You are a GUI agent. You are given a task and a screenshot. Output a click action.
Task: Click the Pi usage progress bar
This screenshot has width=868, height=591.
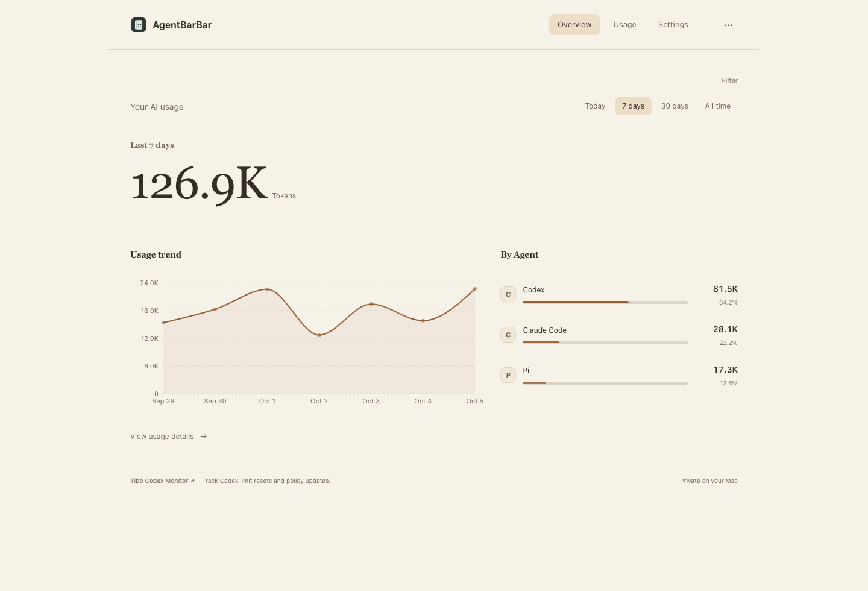pyautogui.click(x=605, y=383)
